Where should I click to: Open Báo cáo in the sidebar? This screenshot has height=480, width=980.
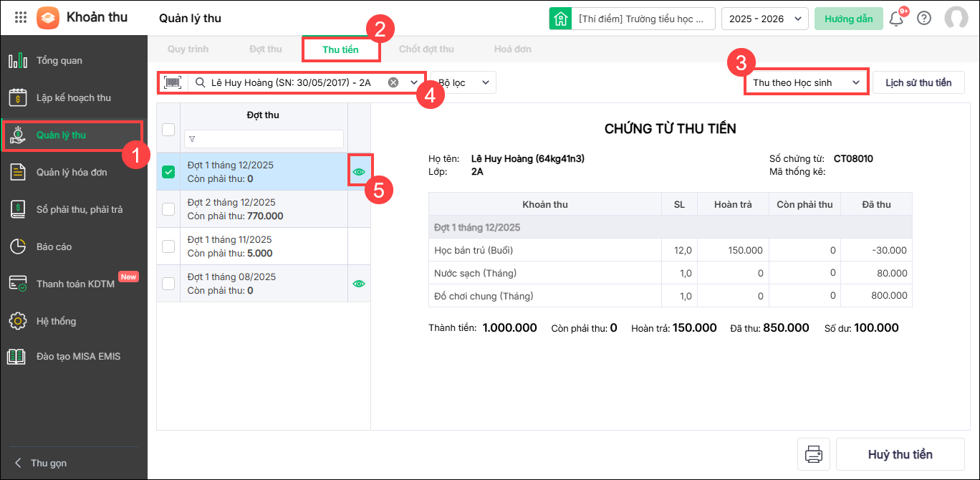[x=54, y=246]
